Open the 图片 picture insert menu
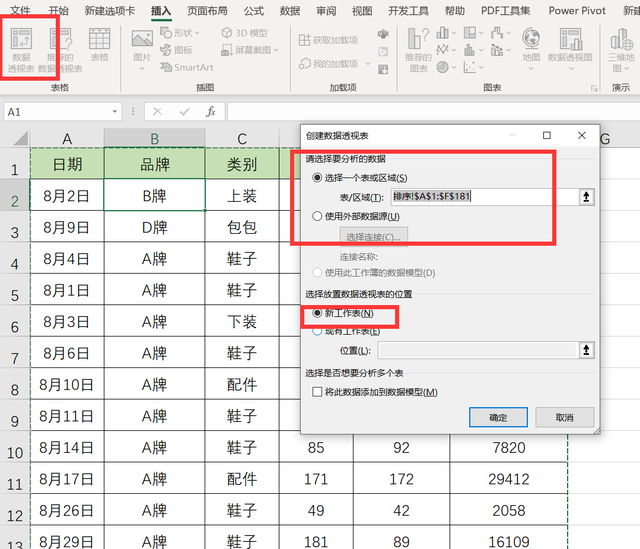Screen dimensions: 640x549 point(142,50)
